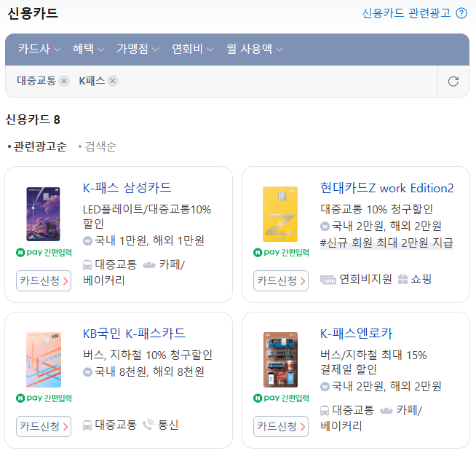Click 카드신청 for K-패스엔로카

pyautogui.click(x=281, y=427)
